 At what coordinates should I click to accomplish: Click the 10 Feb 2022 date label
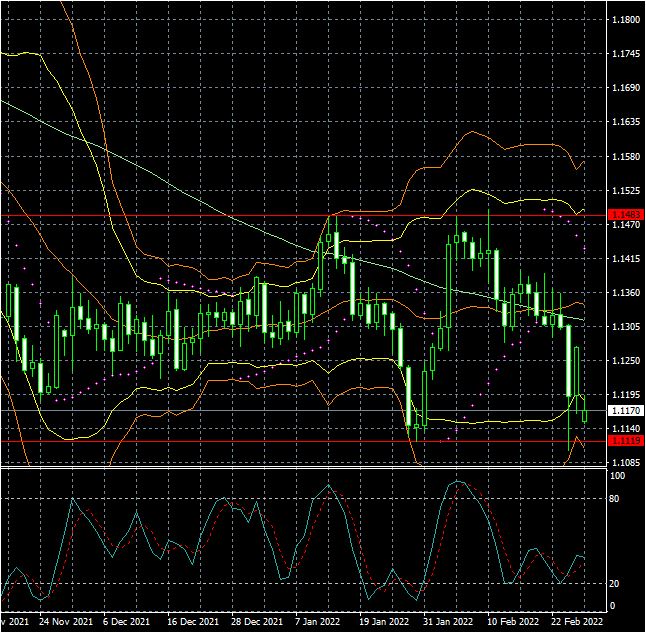513,621
